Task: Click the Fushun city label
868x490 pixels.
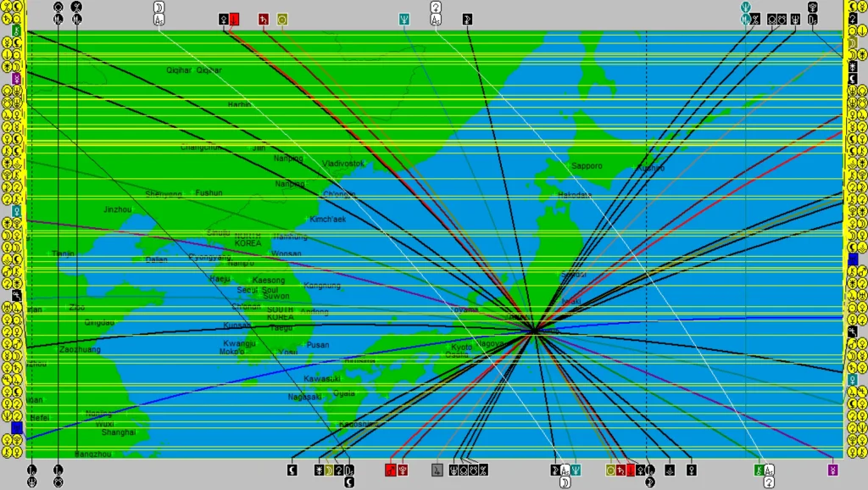Action: 209,192
